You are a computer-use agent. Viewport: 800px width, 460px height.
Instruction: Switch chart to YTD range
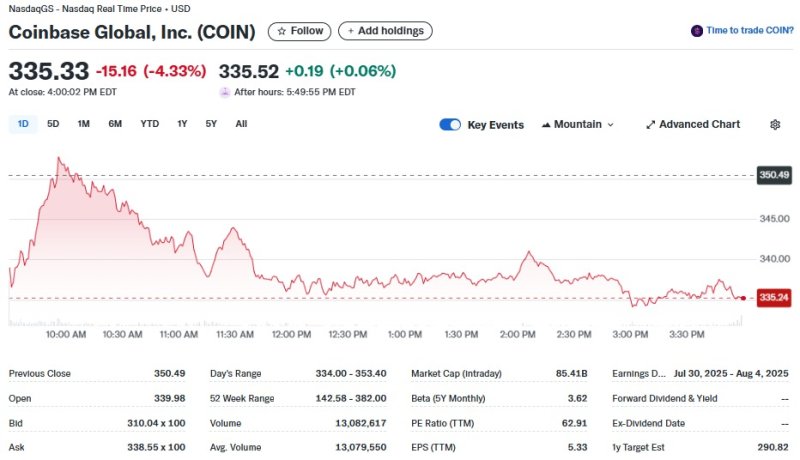pyautogui.click(x=149, y=124)
